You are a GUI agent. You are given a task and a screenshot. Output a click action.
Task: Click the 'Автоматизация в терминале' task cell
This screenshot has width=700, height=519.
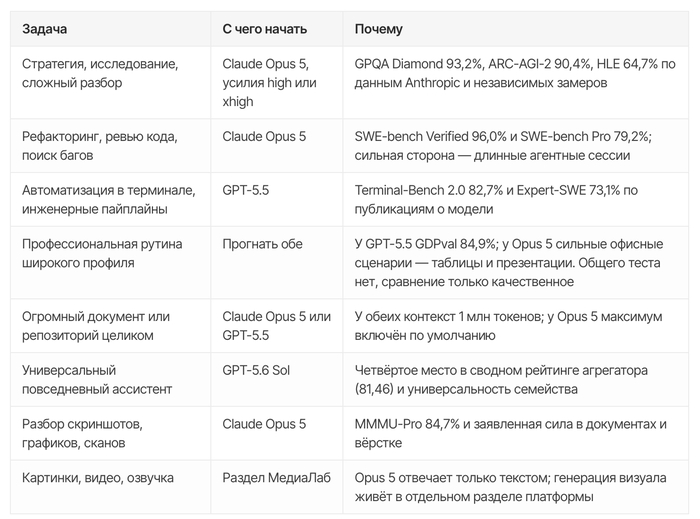pos(110,200)
